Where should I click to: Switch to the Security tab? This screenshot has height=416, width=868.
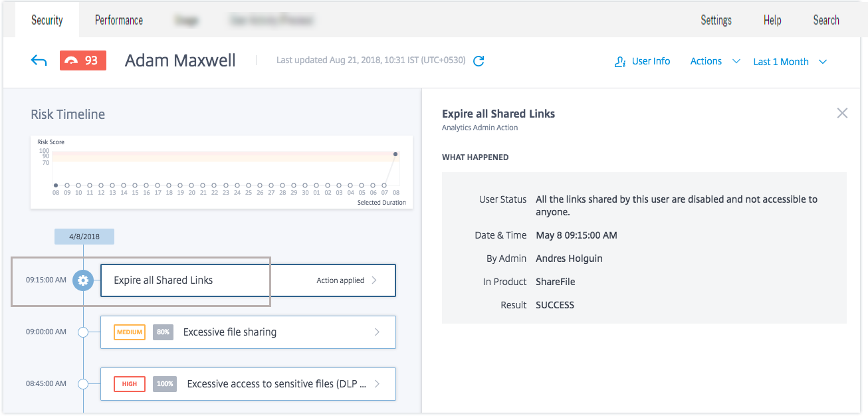click(x=47, y=20)
